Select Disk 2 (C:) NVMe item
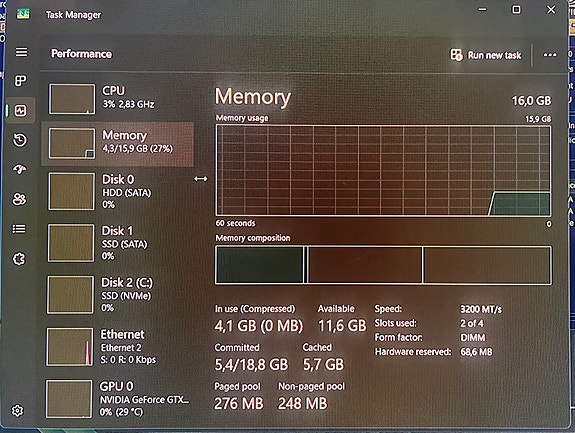The width and height of the screenshot is (575, 433). (x=117, y=294)
